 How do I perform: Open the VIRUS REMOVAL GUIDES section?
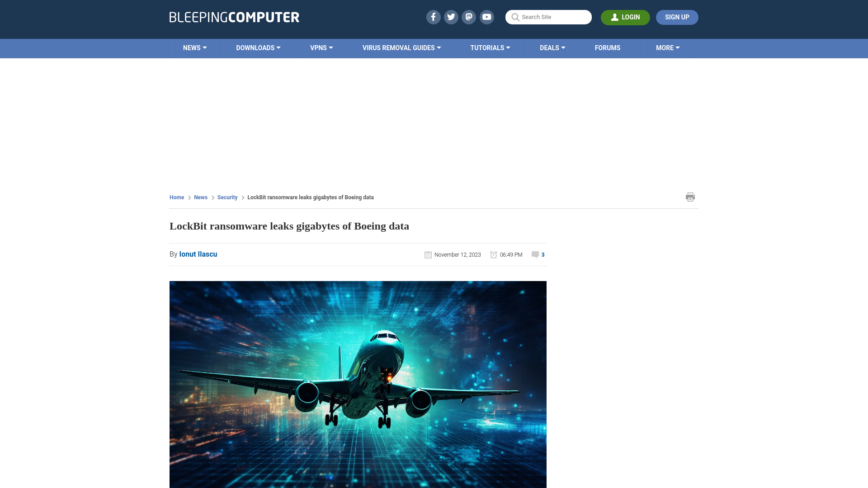tap(401, 48)
